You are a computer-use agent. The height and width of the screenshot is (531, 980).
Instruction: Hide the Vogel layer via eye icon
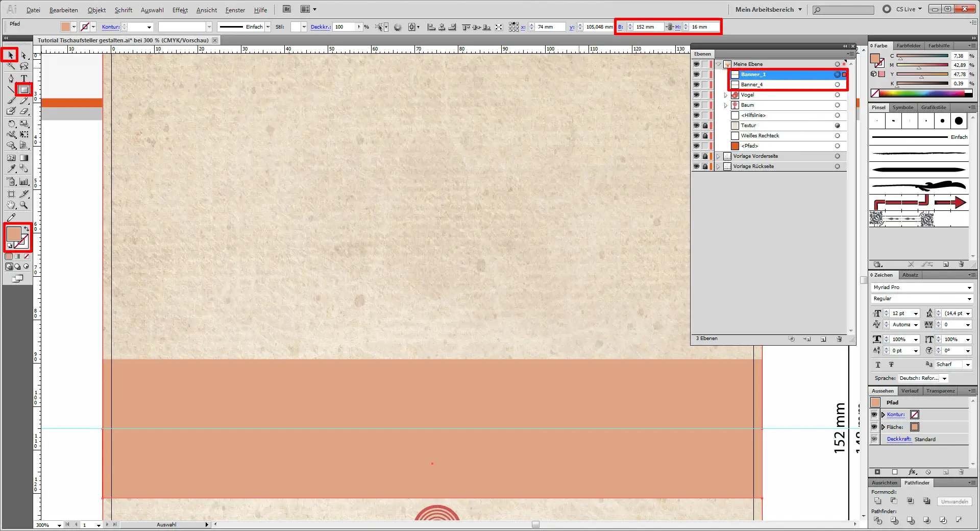[x=696, y=95]
